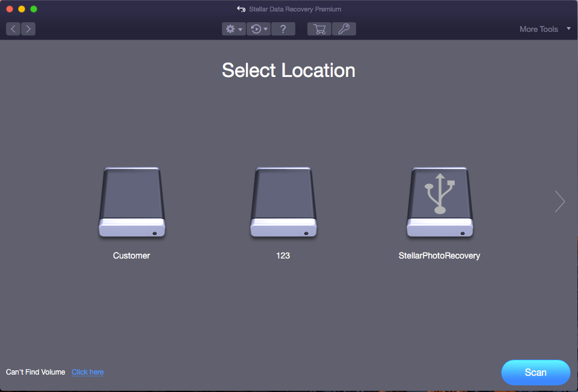The height and width of the screenshot is (392, 578).
Task: Select the 123 drive icon
Action: click(x=283, y=202)
